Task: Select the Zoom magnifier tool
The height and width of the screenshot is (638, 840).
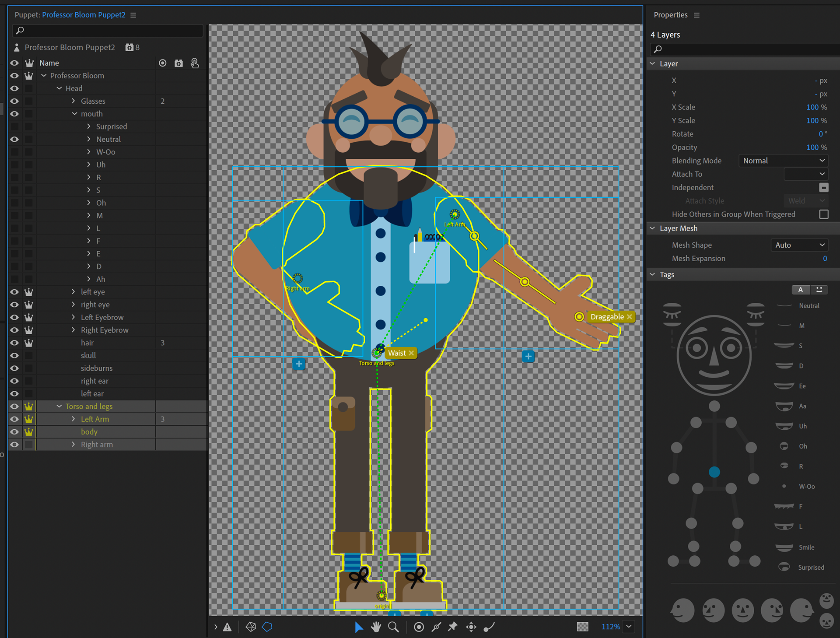Action: [393, 627]
